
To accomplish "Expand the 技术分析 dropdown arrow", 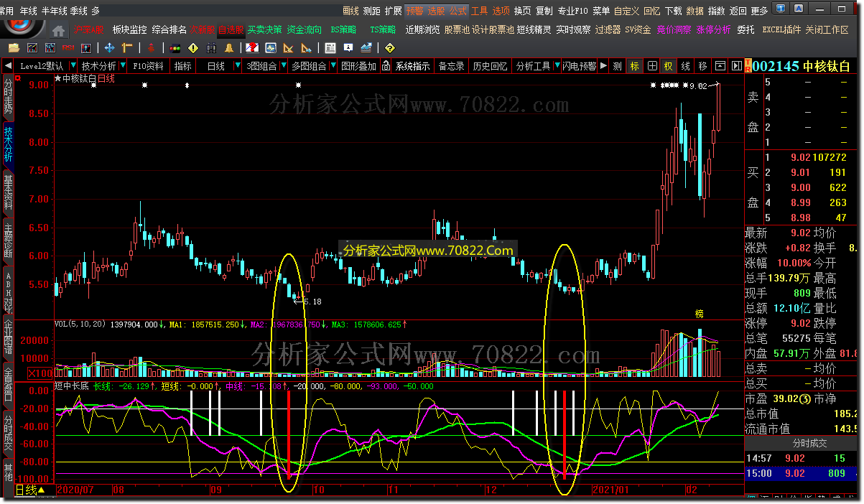I will tap(123, 66).
